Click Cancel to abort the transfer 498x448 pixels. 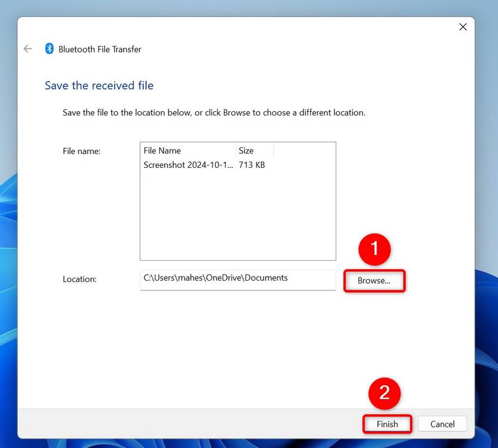point(442,424)
